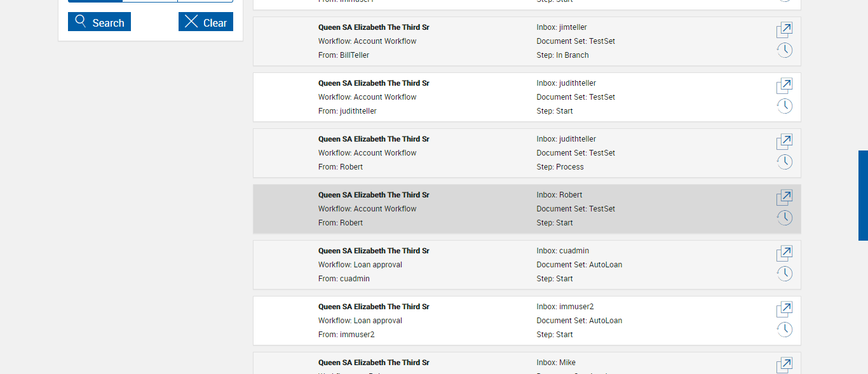The width and height of the screenshot is (868, 374).
Task: Show history for the cuadmin inbox item
Action: point(785,274)
